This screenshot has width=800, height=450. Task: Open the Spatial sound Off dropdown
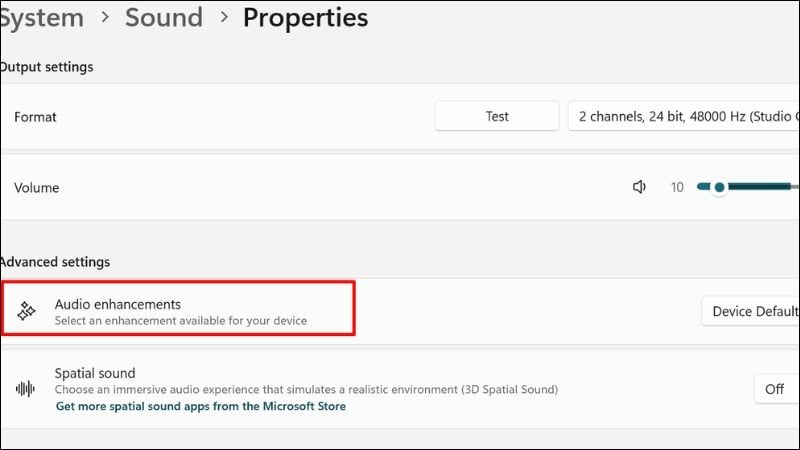777,389
